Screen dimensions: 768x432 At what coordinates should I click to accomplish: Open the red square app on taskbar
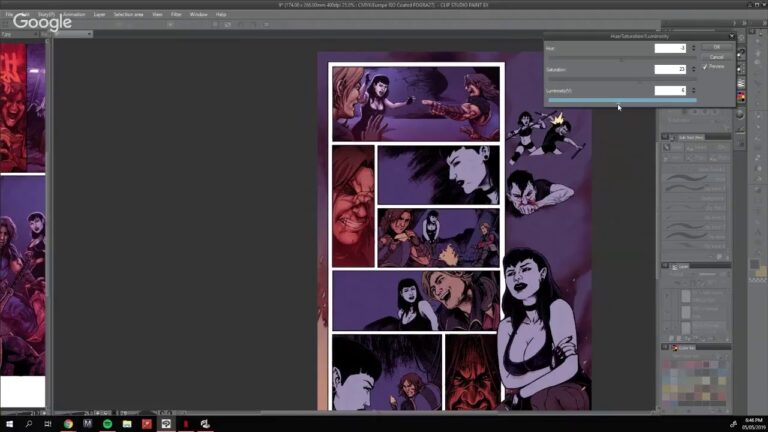pyautogui.click(x=146, y=424)
